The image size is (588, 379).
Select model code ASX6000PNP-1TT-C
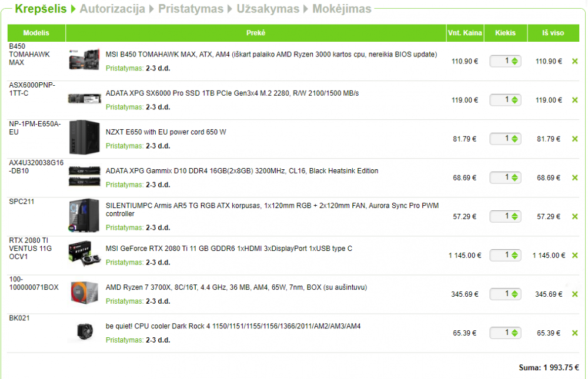coord(32,89)
